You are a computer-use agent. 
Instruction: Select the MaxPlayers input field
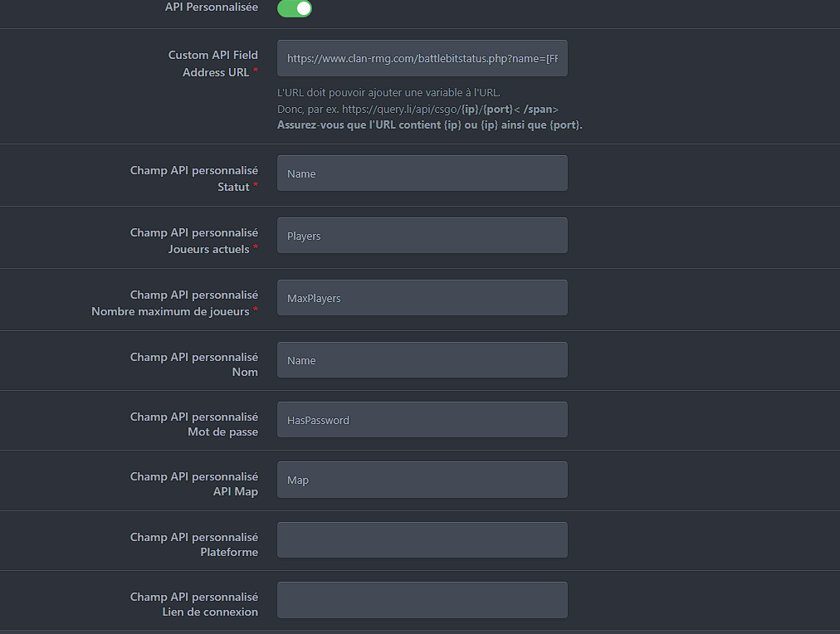click(422, 298)
